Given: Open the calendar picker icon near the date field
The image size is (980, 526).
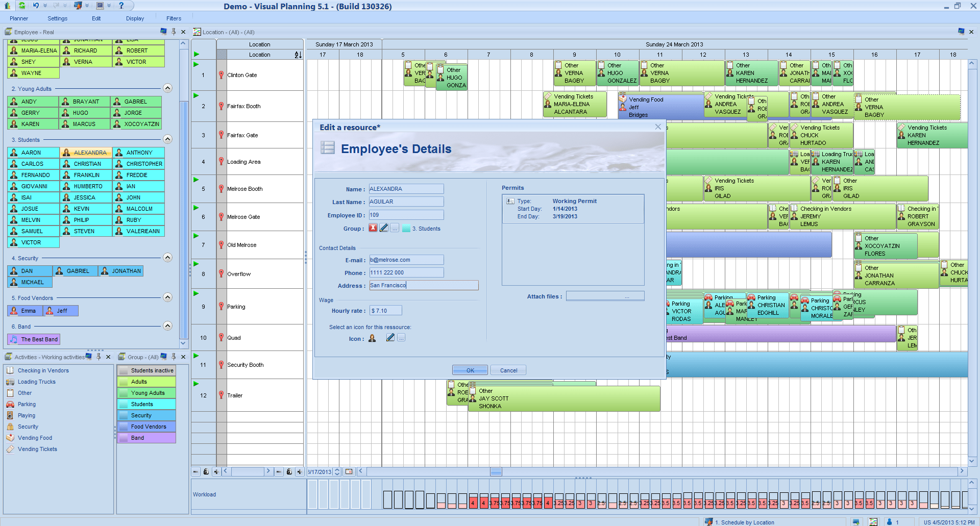Looking at the screenshot, I should (x=350, y=471).
